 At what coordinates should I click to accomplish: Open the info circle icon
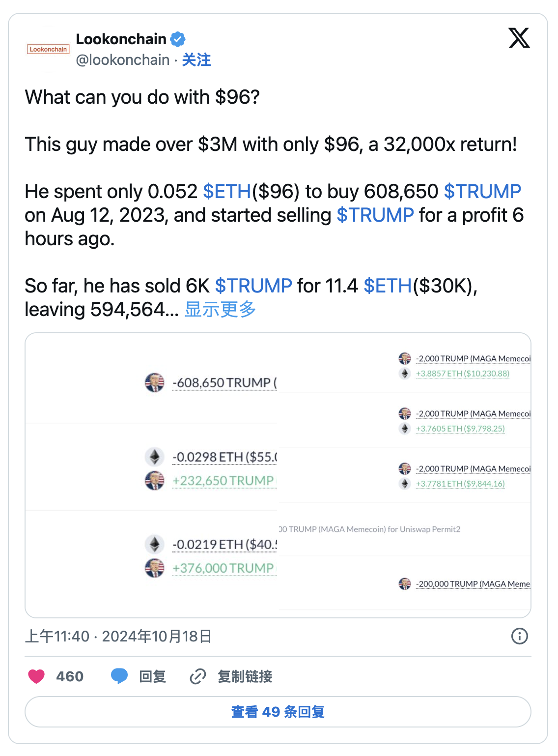click(x=519, y=636)
